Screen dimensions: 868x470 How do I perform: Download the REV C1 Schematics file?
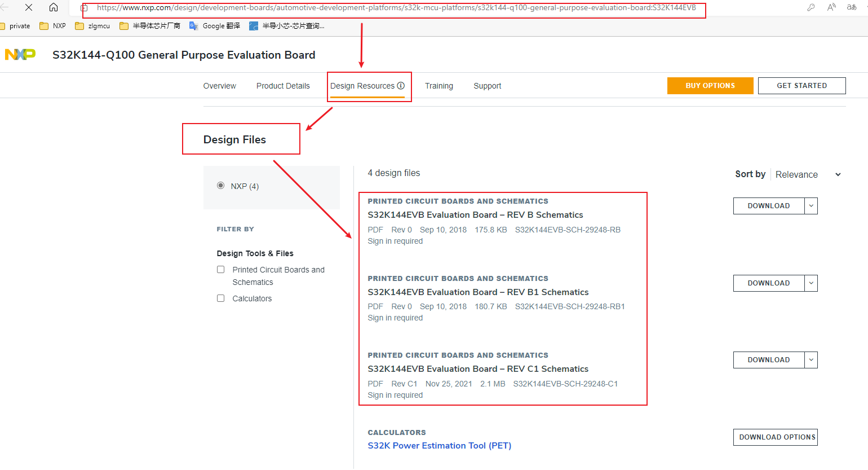769,360
